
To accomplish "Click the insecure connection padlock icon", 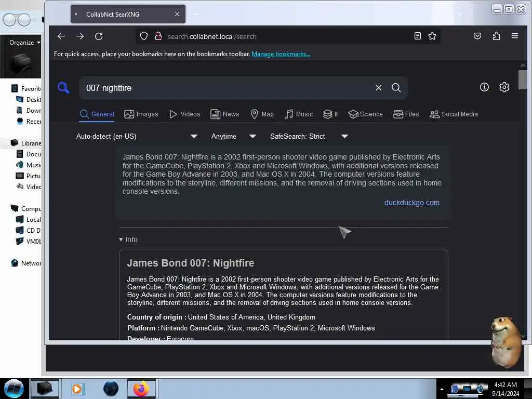I will [x=158, y=36].
